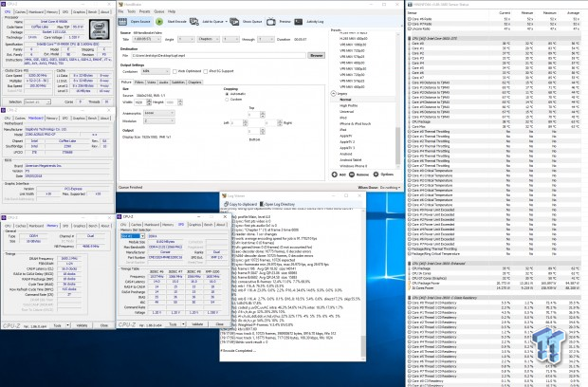Open the Bench tab in the CPU-Z Memory window
Viewport: 588px width, 387px height.
(93, 226)
